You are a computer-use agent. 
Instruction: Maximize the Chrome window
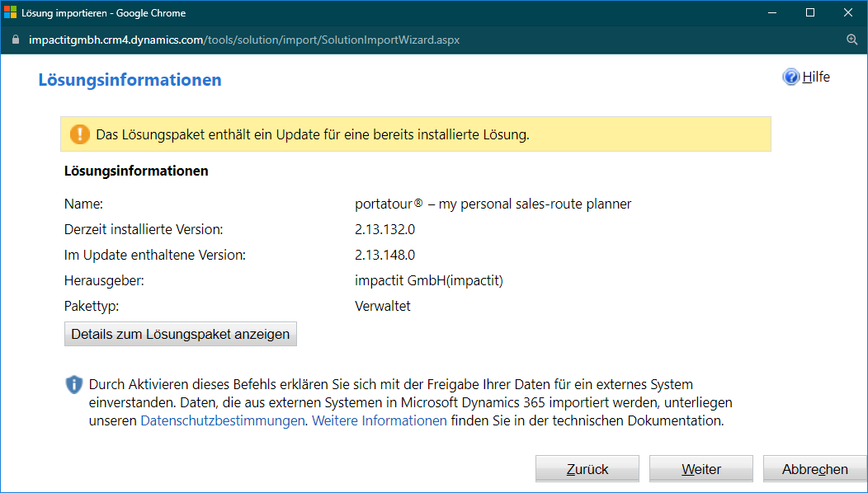[x=810, y=12]
